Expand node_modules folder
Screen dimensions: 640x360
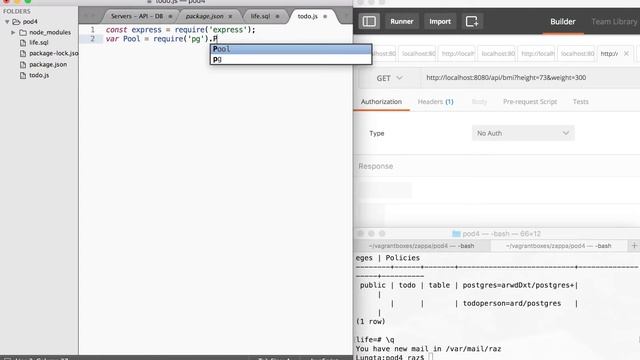(13, 32)
